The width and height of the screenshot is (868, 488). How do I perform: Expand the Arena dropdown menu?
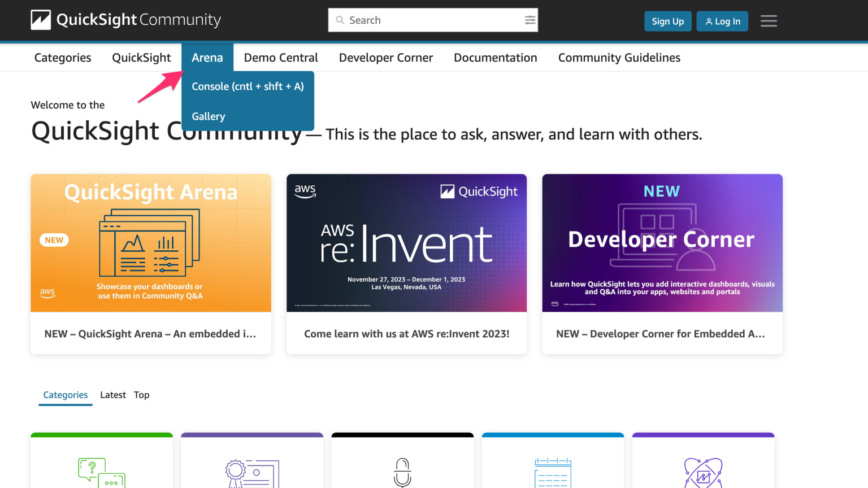[207, 57]
